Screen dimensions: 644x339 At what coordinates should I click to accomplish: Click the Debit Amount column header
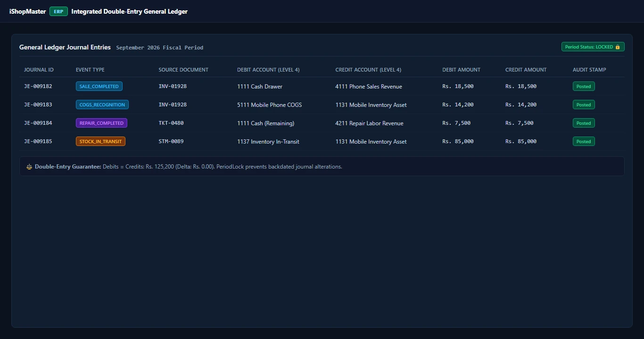(x=461, y=70)
